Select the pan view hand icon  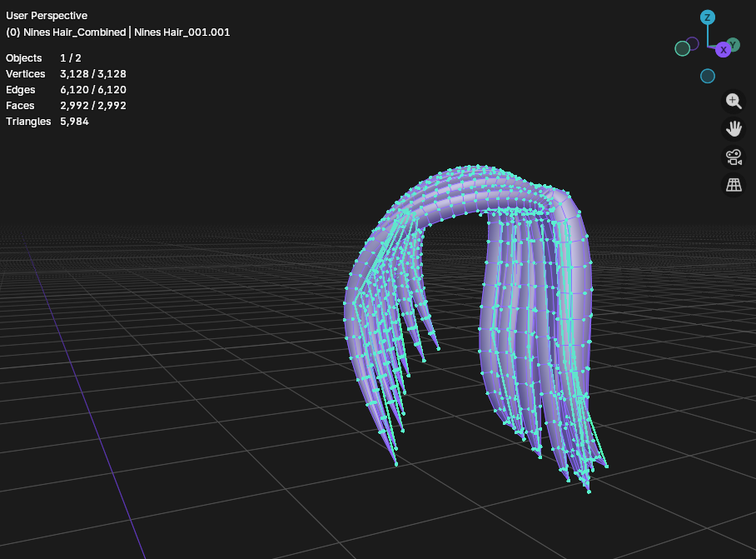(x=734, y=129)
